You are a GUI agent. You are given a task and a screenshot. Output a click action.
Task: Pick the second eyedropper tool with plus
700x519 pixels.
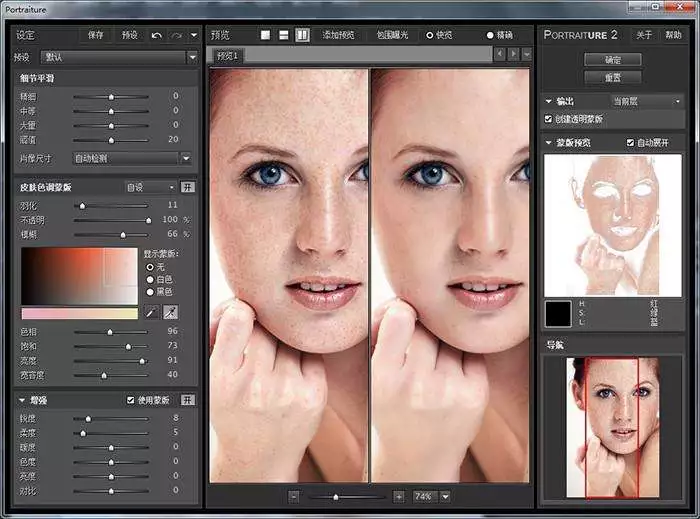click(x=170, y=313)
